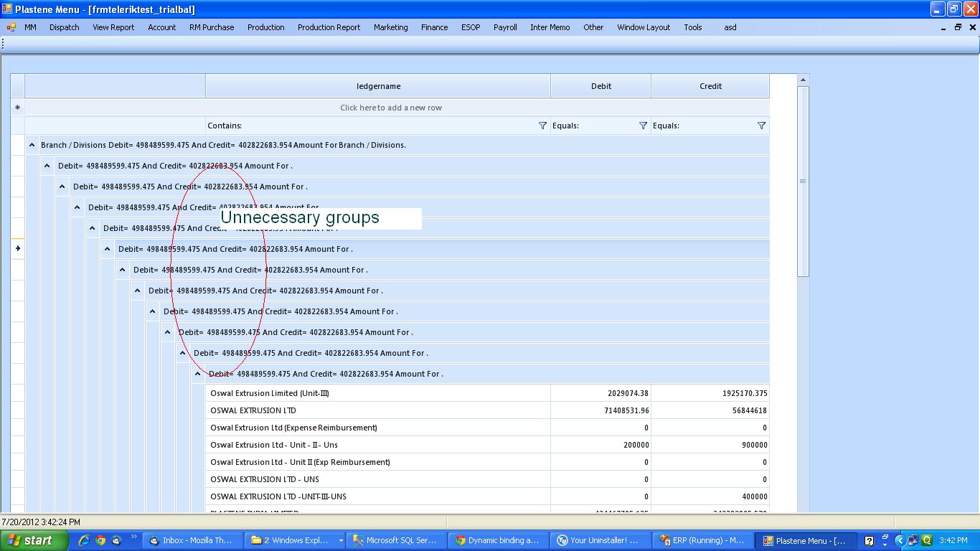
Task: Show more quick launch icons
Action: point(134,537)
